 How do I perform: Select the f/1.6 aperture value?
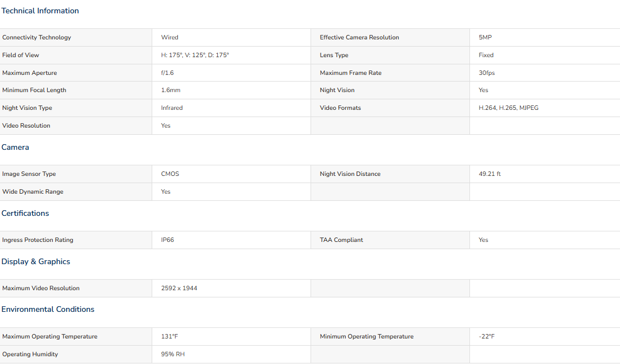click(x=167, y=73)
